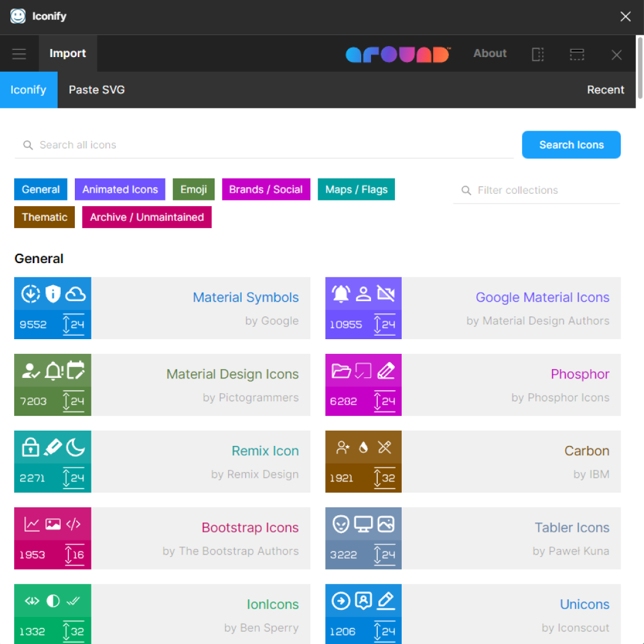Image resolution: width=644 pixels, height=644 pixels.
Task: Click the vertical scrollbar thumb
Action: click(640, 68)
